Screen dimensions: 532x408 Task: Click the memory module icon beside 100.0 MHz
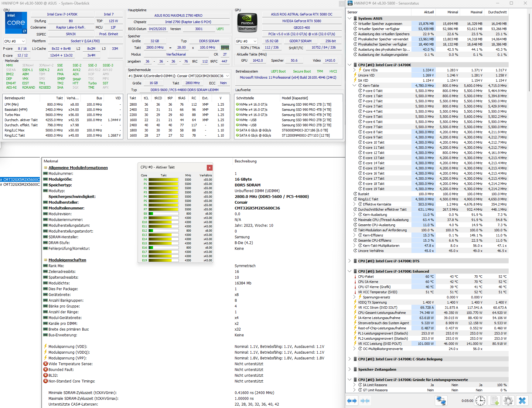(x=225, y=48)
